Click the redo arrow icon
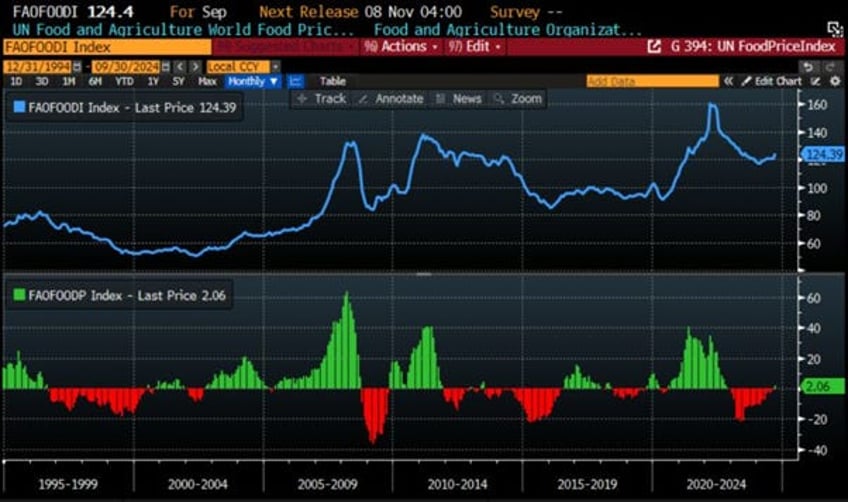This screenshot has height=502, width=848. [831, 67]
